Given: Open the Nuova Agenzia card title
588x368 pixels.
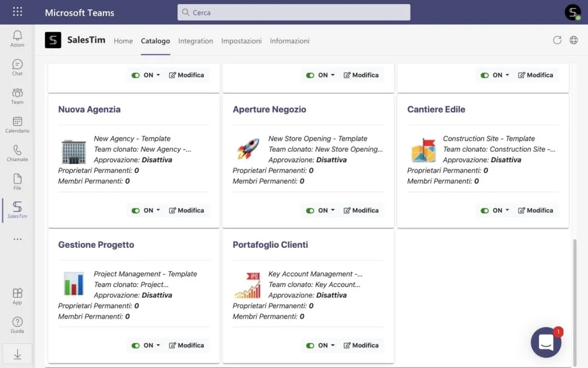Looking at the screenshot, I should click(89, 109).
